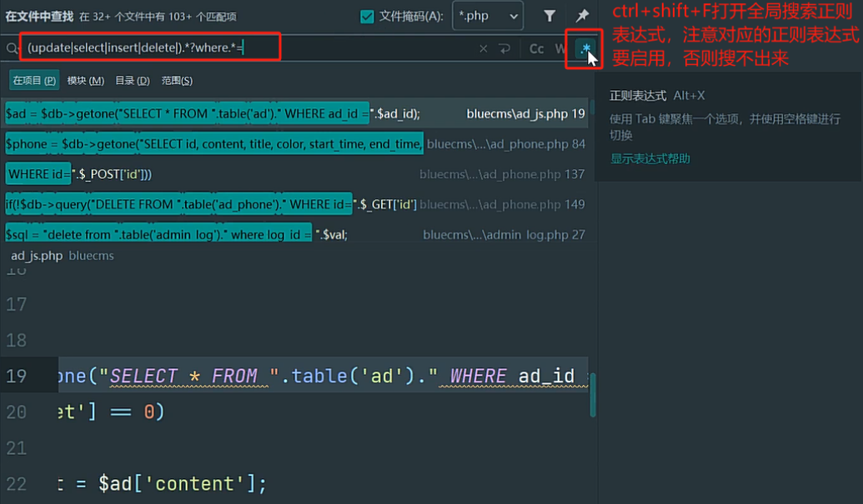Click the magnifier search history icon
The image size is (863, 504).
[x=13, y=49]
